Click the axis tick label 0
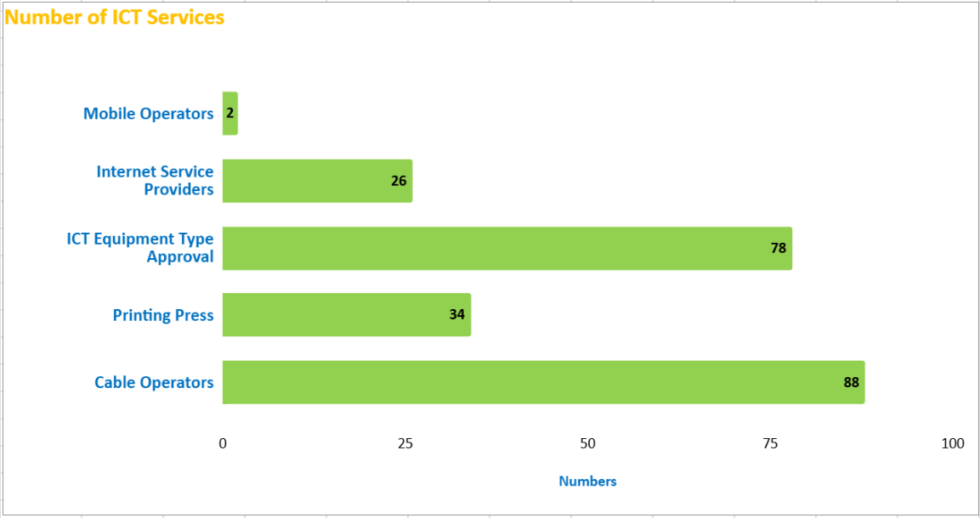 click(x=223, y=443)
